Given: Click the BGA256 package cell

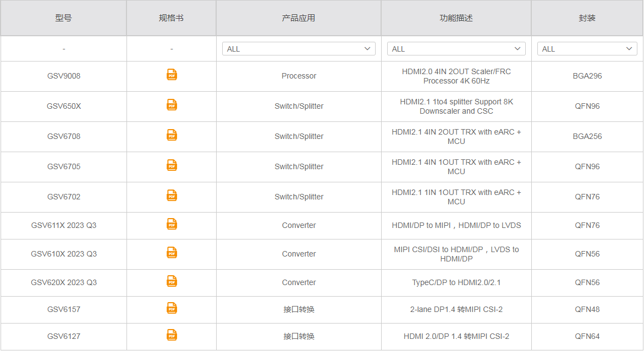Looking at the screenshot, I should point(587,137).
